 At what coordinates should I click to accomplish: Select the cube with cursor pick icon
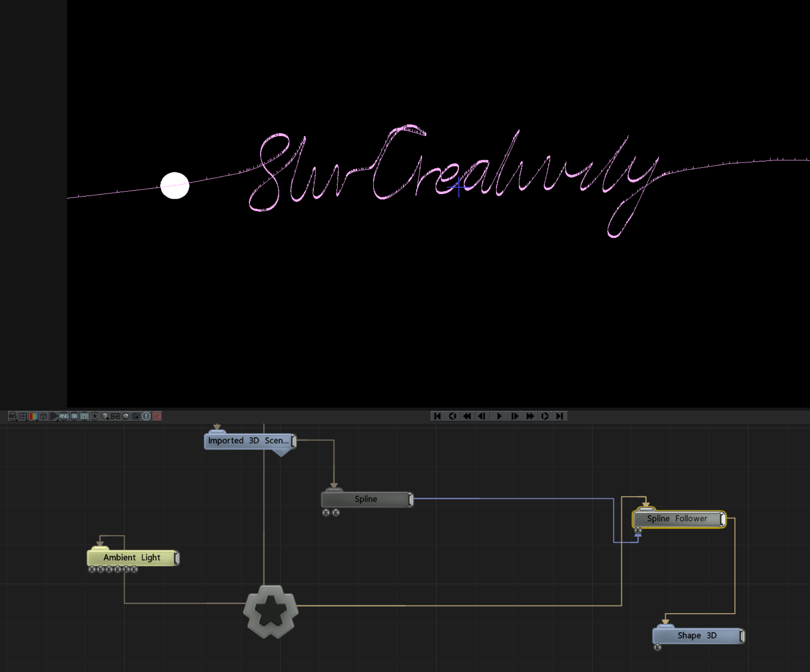pyautogui.click(x=105, y=416)
